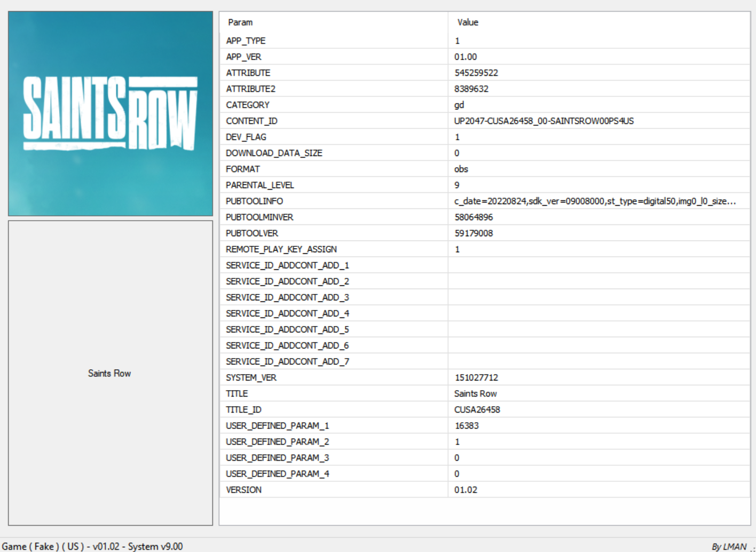Select the SERVICE_ID_ADDCONT_ADD_3 row
The image size is (756, 552).
coord(485,297)
